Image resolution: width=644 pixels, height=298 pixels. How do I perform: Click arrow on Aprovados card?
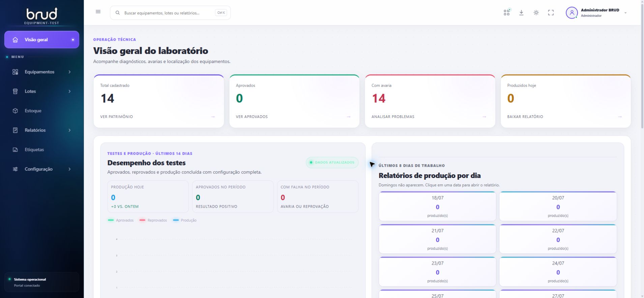tap(349, 117)
